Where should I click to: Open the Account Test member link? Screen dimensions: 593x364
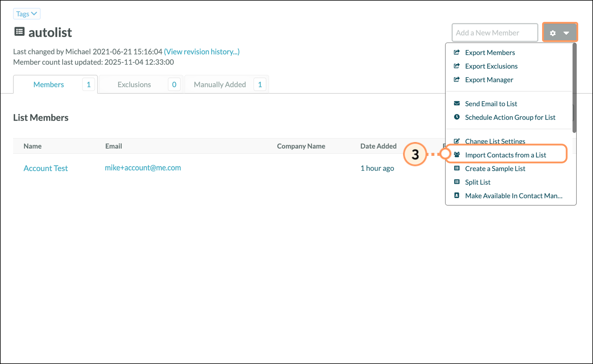coord(46,168)
